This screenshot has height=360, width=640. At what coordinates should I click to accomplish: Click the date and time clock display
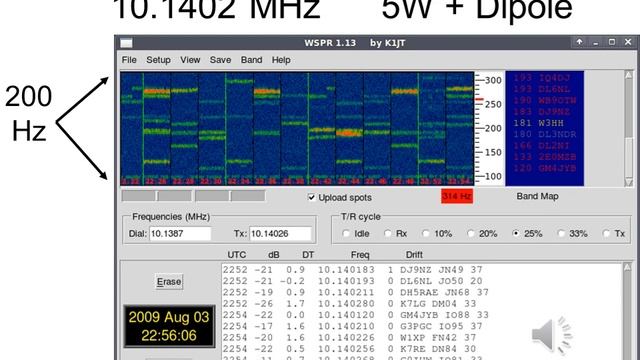[169, 326]
